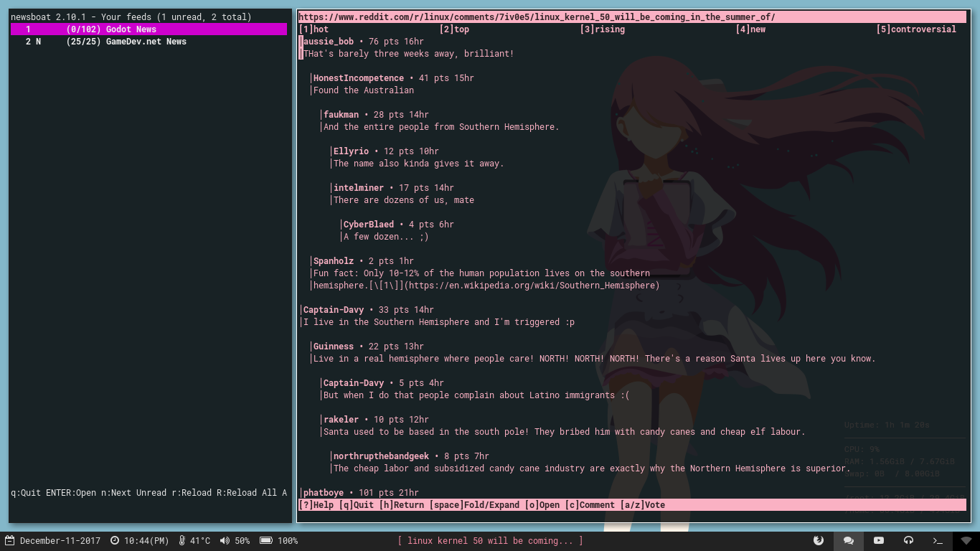The image size is (980, 551).
Task: Open the YouTube workspace icon in the taskbar
Action: pyautogui.click(x=879, y=540)
